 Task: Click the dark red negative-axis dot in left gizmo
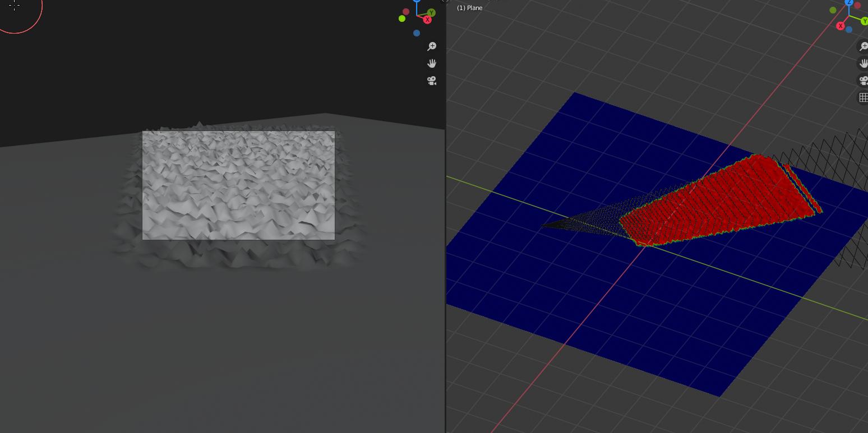406,12
